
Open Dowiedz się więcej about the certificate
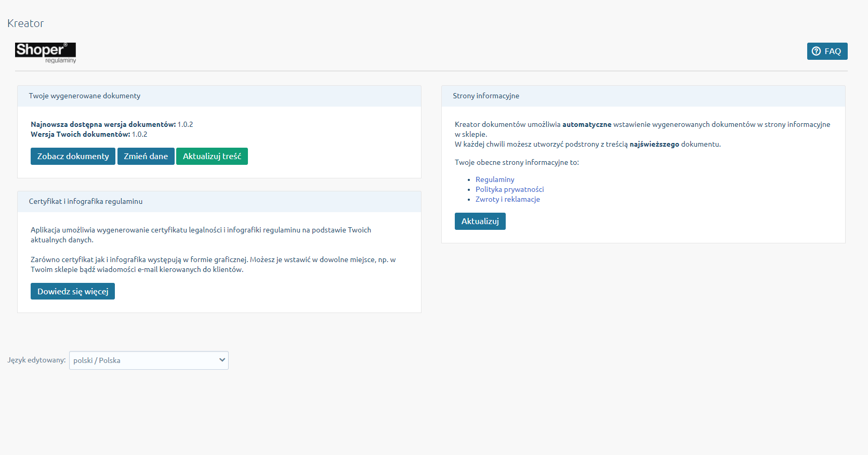coord(73,291)
